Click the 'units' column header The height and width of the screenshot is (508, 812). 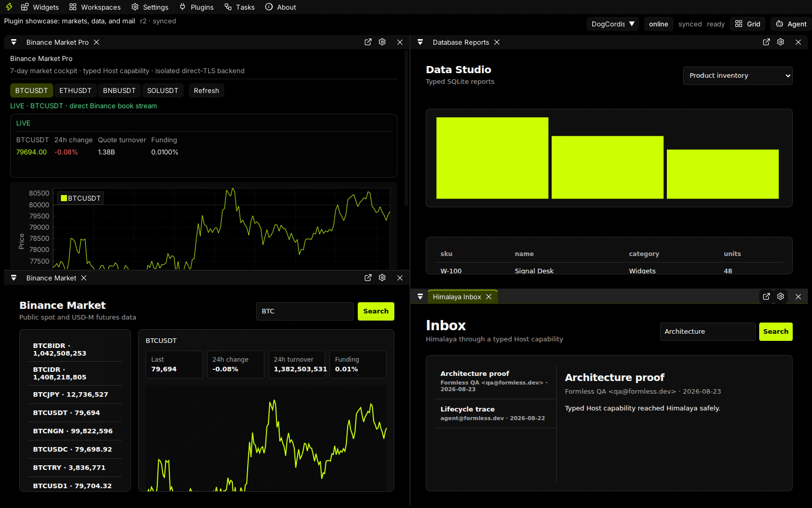[x=732, y=253]
